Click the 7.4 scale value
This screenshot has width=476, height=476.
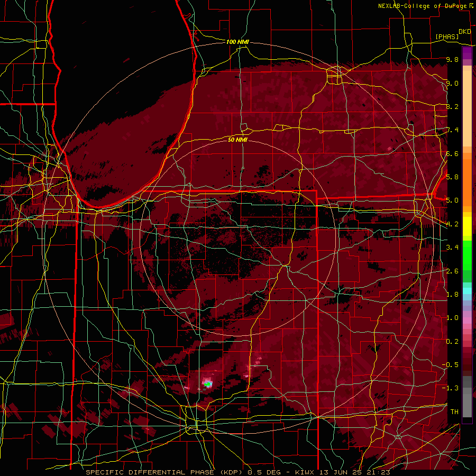[452, 130]
